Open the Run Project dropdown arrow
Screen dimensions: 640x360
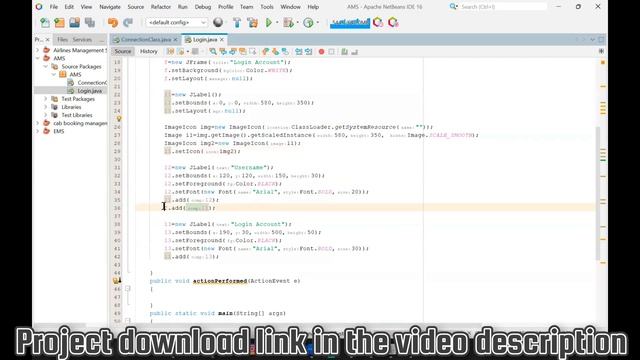click(277, 23)
